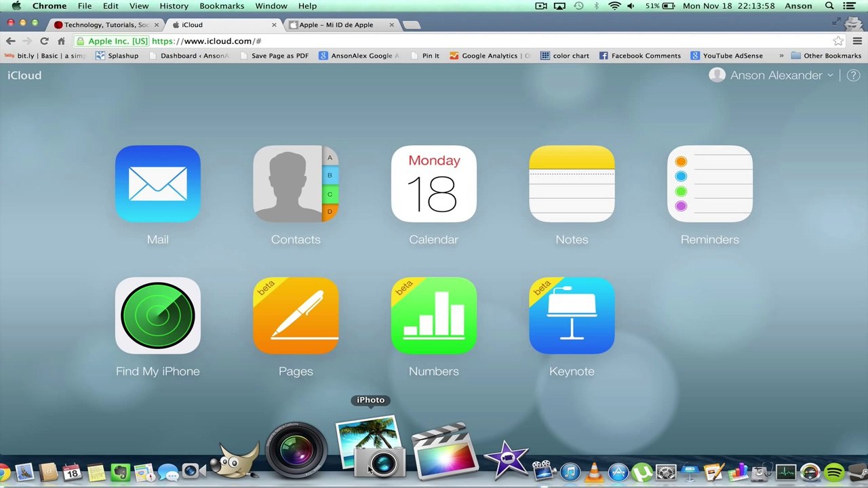The image size is (868, 488).
Task: Open the Splashup bookmark
Action: 117,56
